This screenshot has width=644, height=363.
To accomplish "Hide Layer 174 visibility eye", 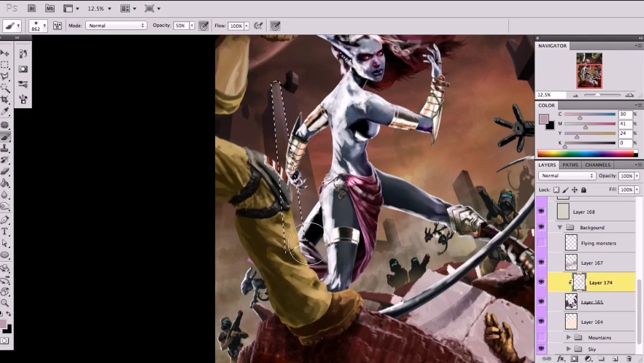I will coord(541,282).
